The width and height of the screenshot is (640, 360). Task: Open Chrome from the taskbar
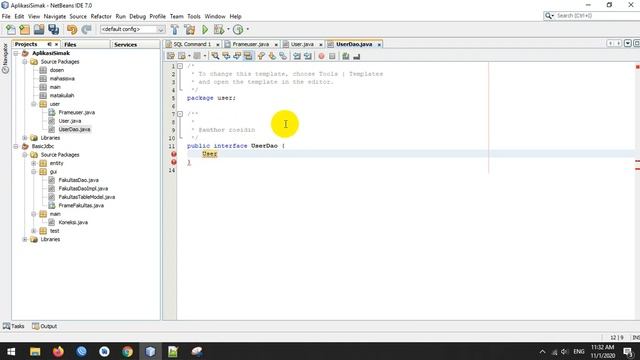tap(127, 351)
